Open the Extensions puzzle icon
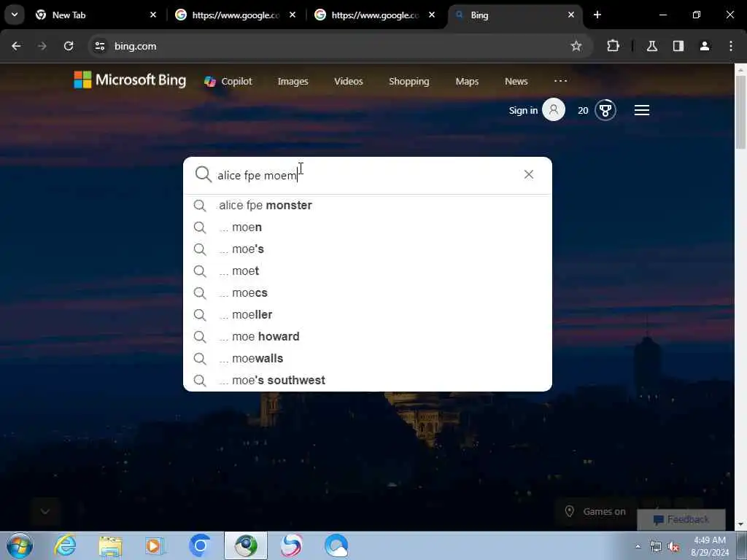 point(613,46)
